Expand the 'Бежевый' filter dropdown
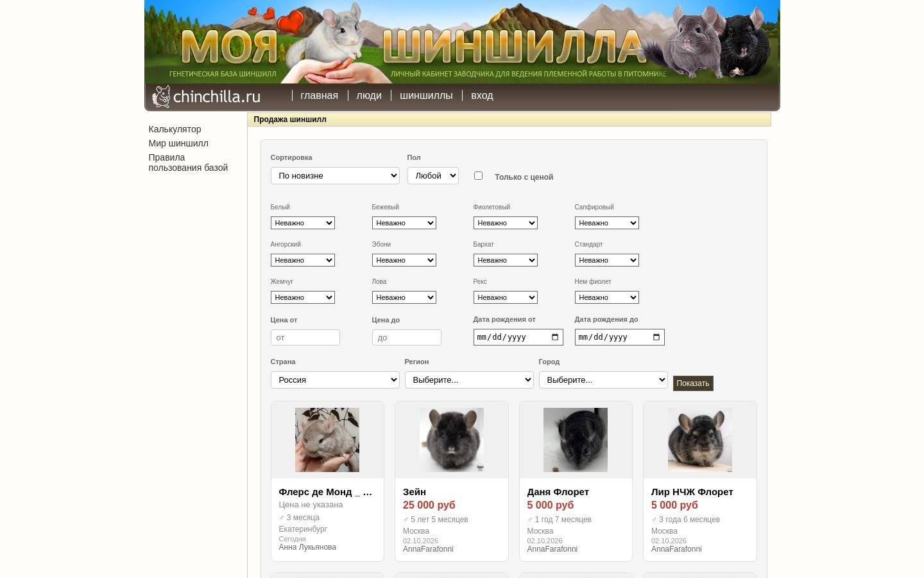 404,223
